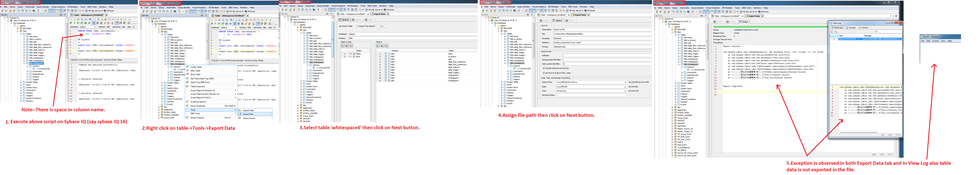
Task: Open the Servers panel gear icon in step 1 window
Action: 61,15
